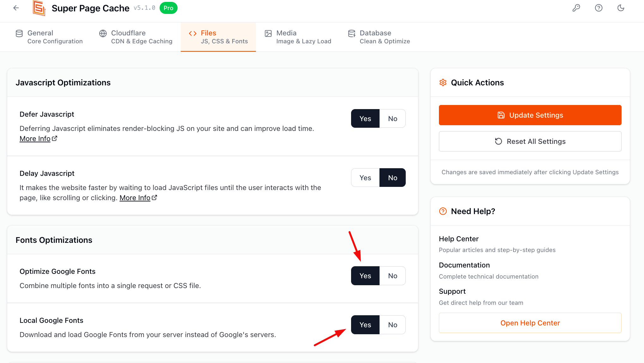644x363 pixels.
Task: Set Local Google Fonts to No
Action: [392, 325]
